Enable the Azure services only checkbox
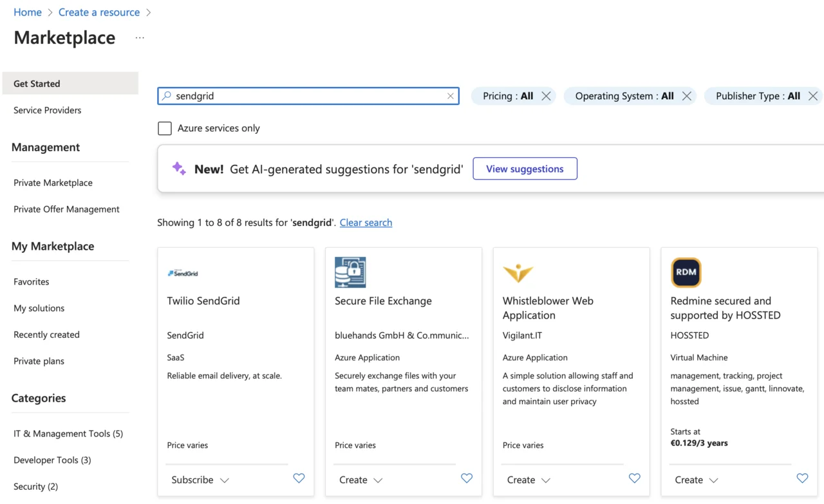The image size is (824, 504). 165,128
